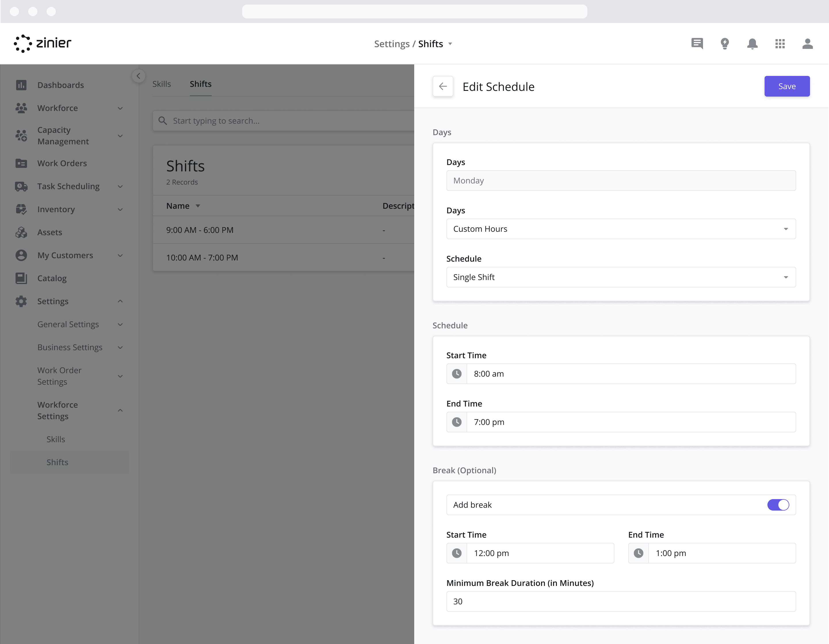Expand the Work Order Settings chevron
This screenshot has height=644, width=829.
click(x=120, y=376)
